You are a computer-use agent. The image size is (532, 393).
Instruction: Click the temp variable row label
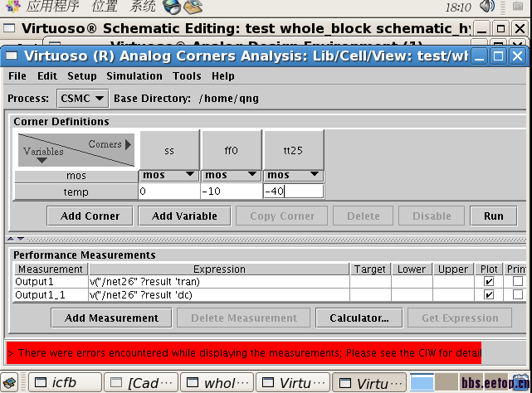pyautogui.click(x=76, y=192)
